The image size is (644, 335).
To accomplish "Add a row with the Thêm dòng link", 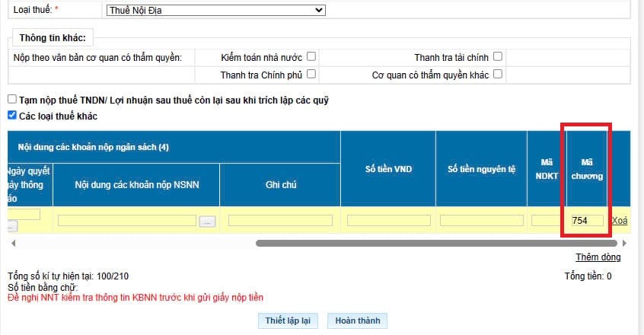I will click(598, 257).
